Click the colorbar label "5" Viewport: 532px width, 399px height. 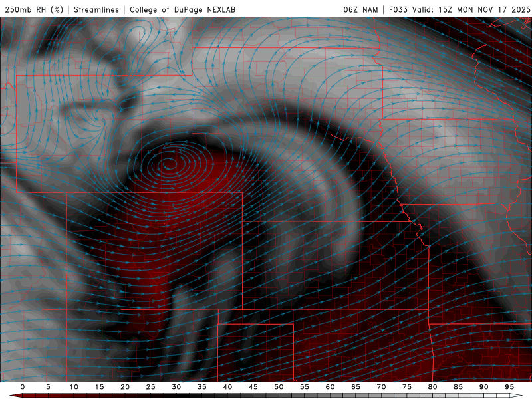(x=48, y=387)
